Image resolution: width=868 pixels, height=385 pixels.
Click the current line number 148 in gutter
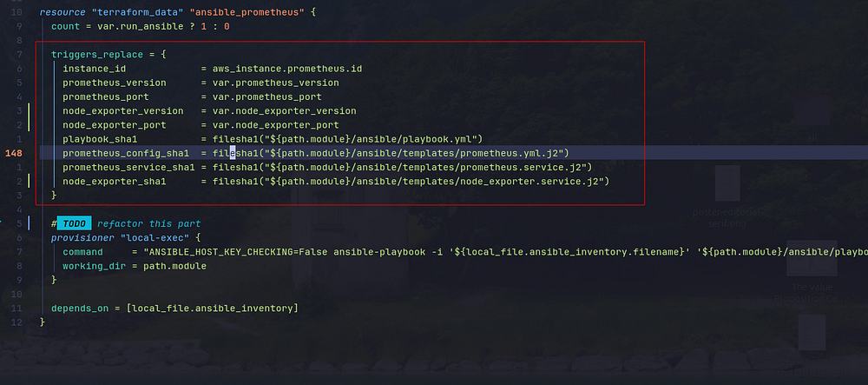14,153
